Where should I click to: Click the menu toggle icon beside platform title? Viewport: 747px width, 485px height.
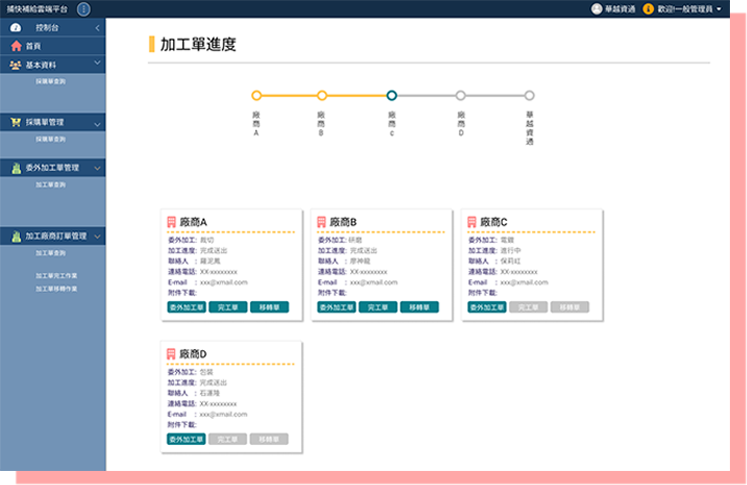pyautogui.click(x=83, y=9)
